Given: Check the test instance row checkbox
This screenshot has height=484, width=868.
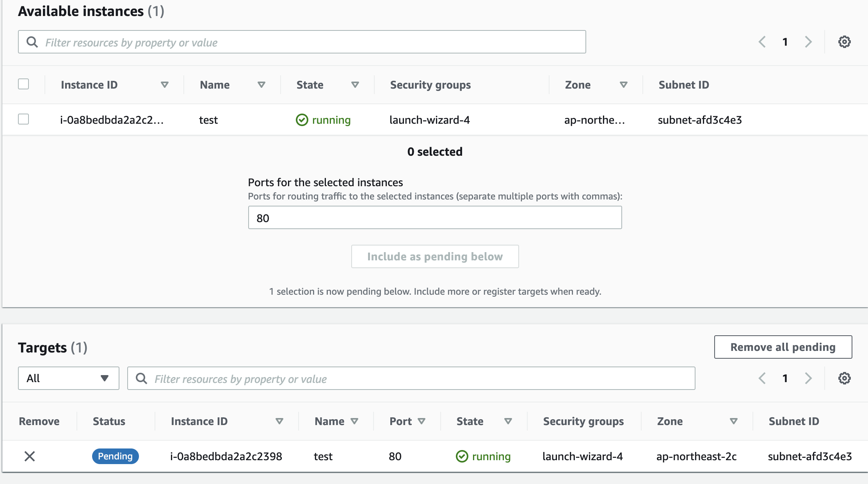Looking at the screenshot, I should point(23,119).
